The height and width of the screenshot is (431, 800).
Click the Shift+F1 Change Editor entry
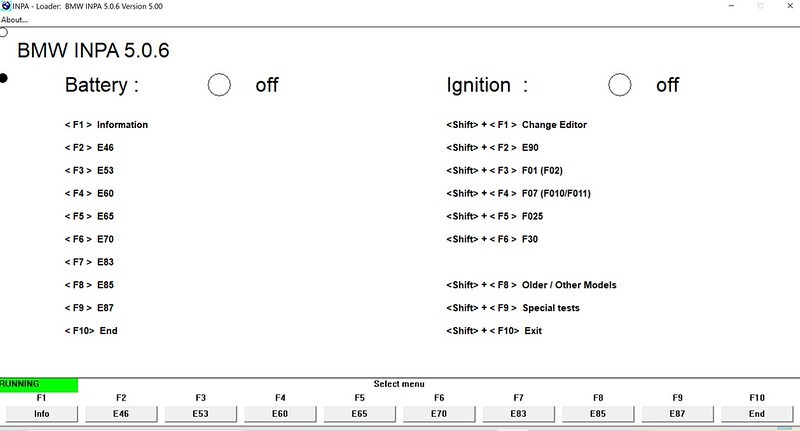click(516, 125)
